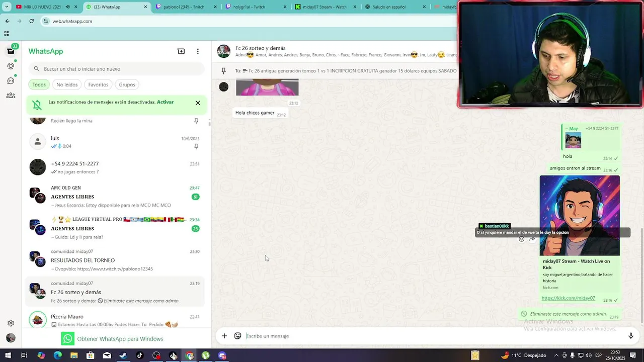Open the https://kick.com/miday07 link
This screenshot has height=362, width=644.
[568, 298]
